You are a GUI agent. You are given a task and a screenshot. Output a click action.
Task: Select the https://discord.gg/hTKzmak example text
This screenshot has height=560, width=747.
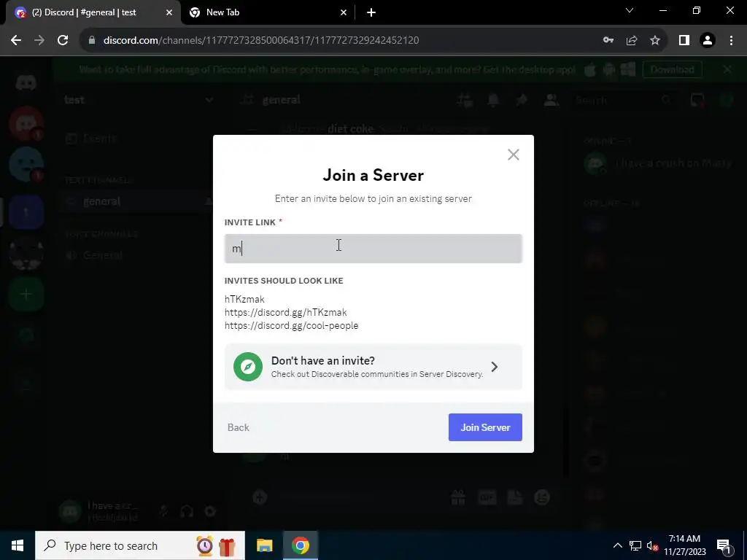[285, 312]
